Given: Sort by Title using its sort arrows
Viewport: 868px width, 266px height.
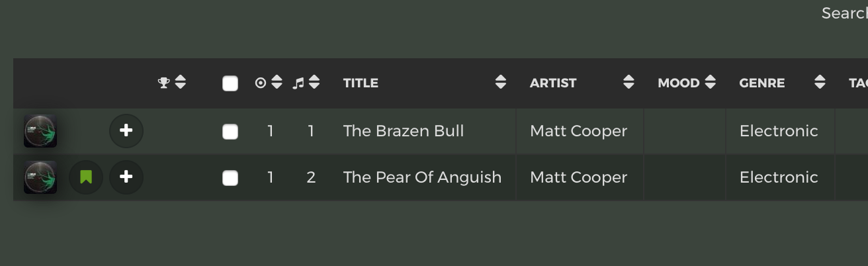Looking at the screenshot, I should click(x=501, y=83).
